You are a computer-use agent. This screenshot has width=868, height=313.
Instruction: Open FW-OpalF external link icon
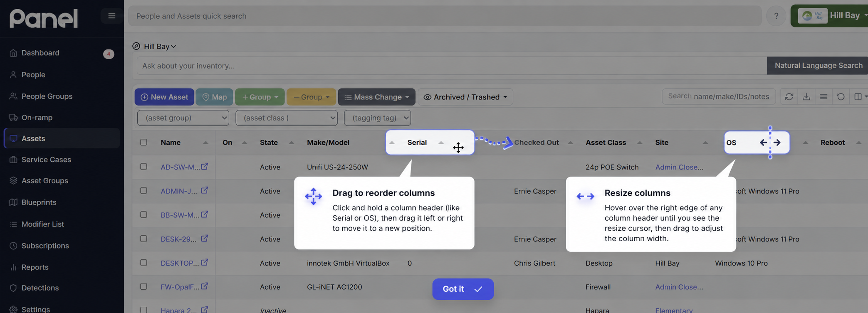point(205,286)
